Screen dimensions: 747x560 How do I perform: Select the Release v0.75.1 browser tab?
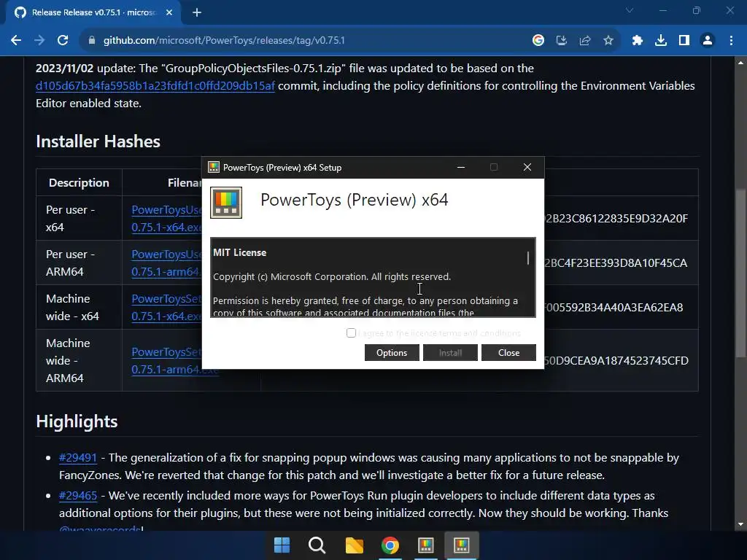(x=93, y=13)
